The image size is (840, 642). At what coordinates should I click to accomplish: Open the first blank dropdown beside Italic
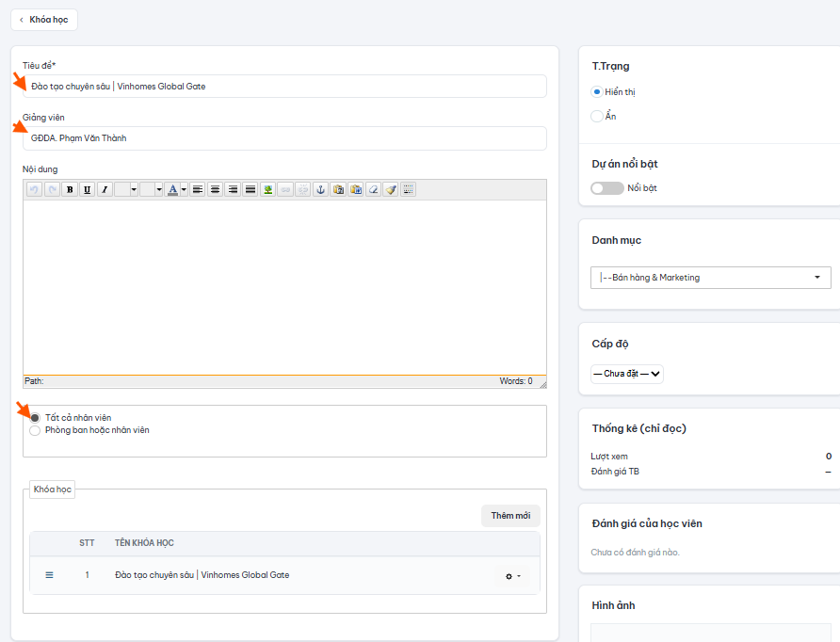pos(126,189)
